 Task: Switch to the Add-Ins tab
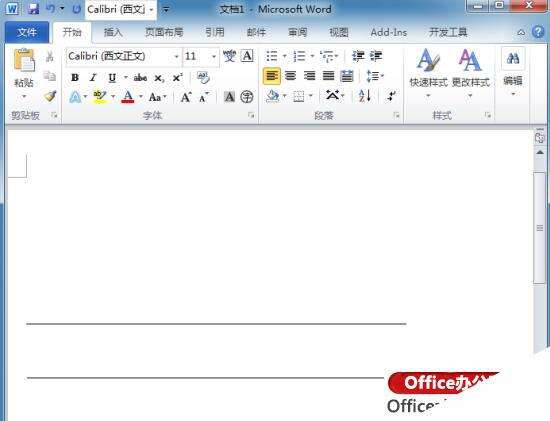[x=389, y=32]
